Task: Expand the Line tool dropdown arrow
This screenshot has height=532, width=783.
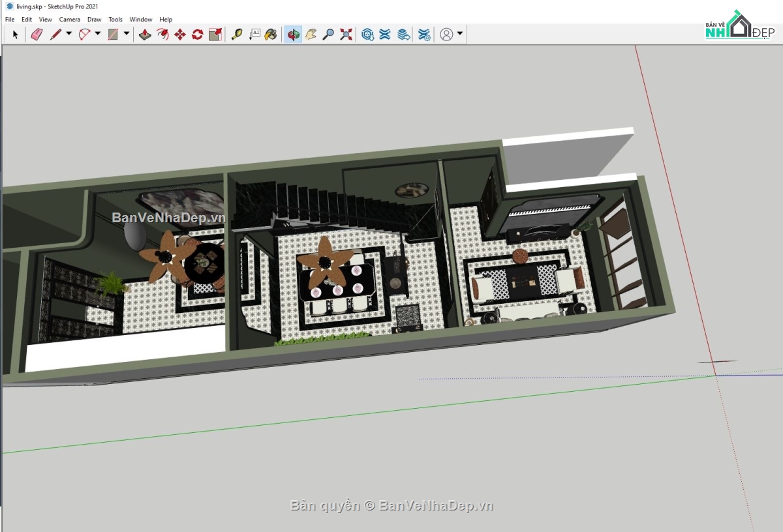Action: [x=67, y=35]
